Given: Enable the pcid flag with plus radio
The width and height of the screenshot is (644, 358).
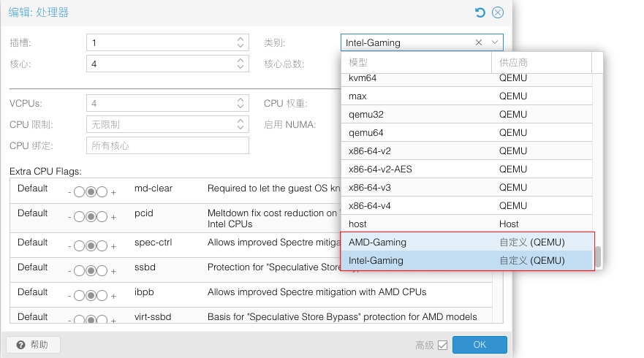Looking at the screenshot, I should click(x=102, y=217).
